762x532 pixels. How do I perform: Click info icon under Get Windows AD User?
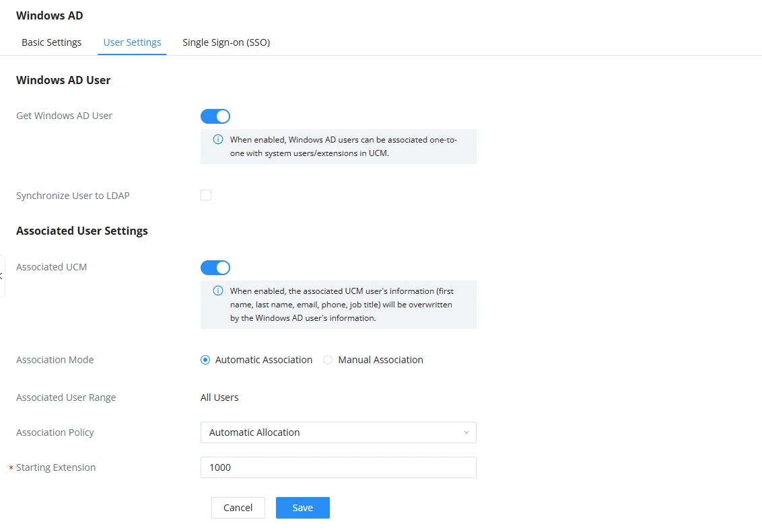(x=218, y=140)
